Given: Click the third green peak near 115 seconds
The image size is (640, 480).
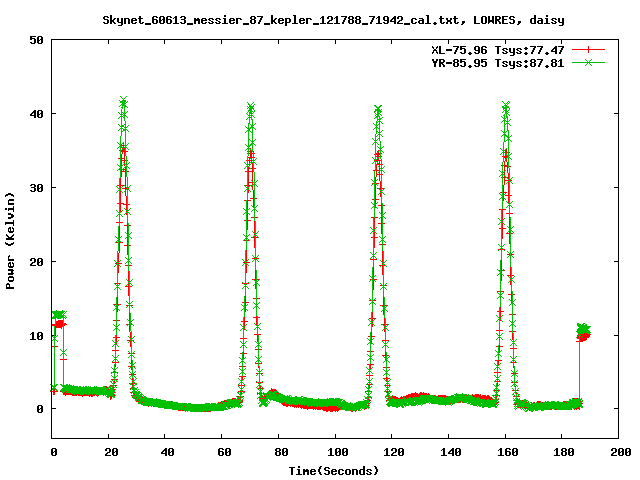Looking at the screenshot, I should click(378, 109).
